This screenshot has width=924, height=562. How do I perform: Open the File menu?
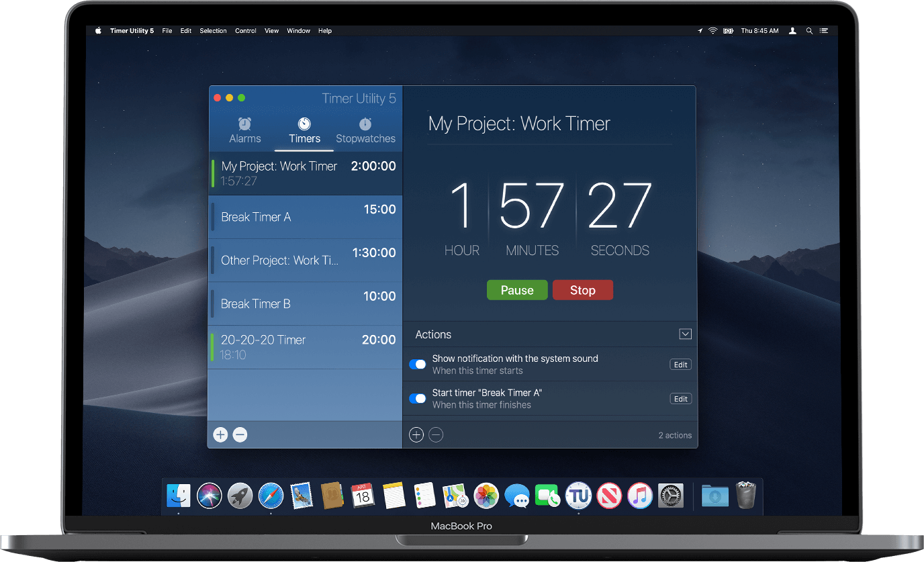(x=167, y=31)
